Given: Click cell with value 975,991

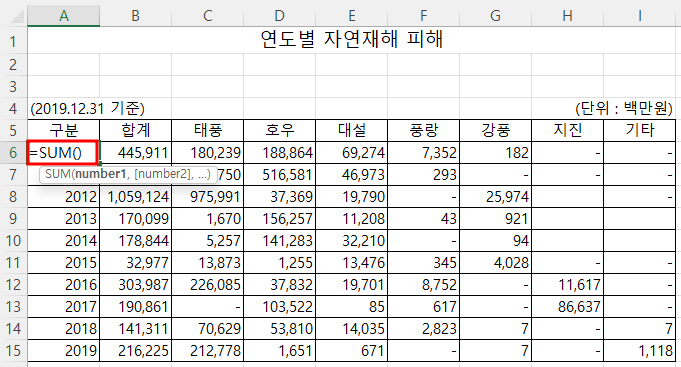Looking at the screenshot, I should pos(208,196).
